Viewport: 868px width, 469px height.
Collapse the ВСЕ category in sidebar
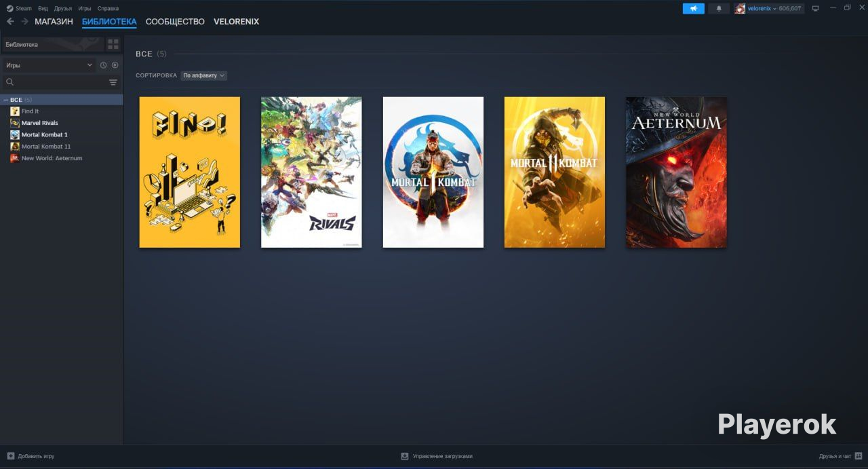6,100
